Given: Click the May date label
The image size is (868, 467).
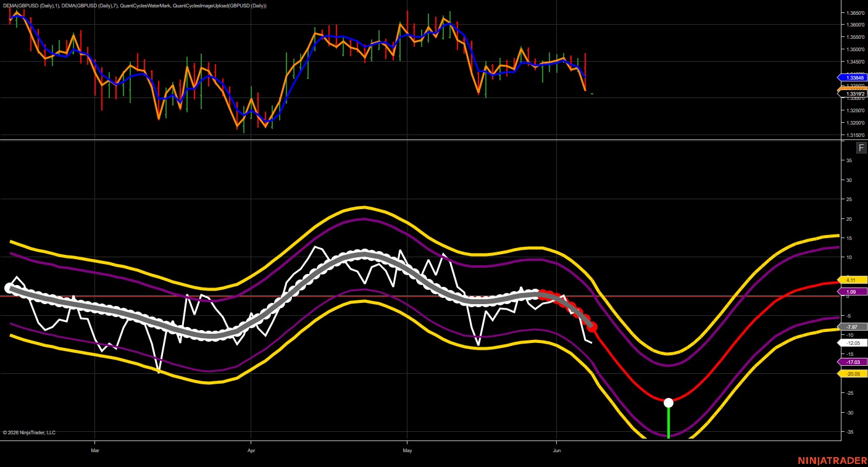Looking at the screenshot, I should (407, 451).
